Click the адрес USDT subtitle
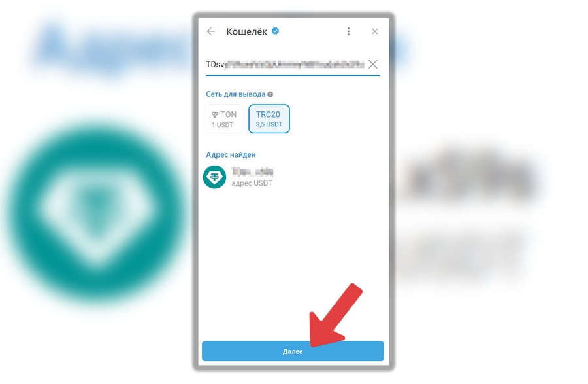The height and width of the screenshot is (384, 588). click(252, 183)
